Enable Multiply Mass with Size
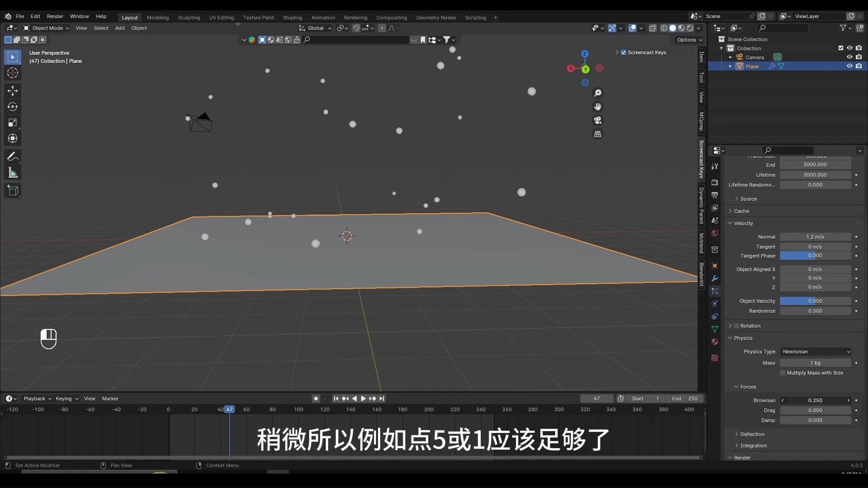Image resolution: width=868 pixels, height=488 pixels. 783,373
